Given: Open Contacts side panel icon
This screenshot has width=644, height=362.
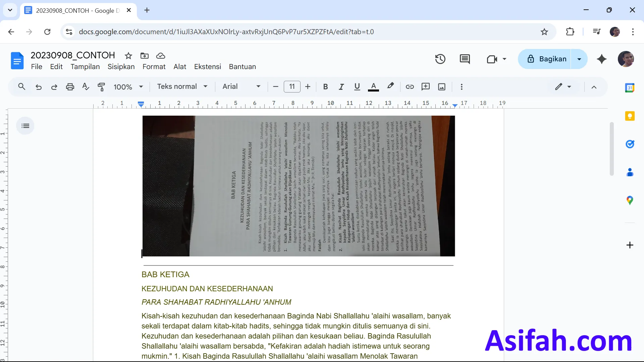Looking at the screenshot, I should coord(630,172).
